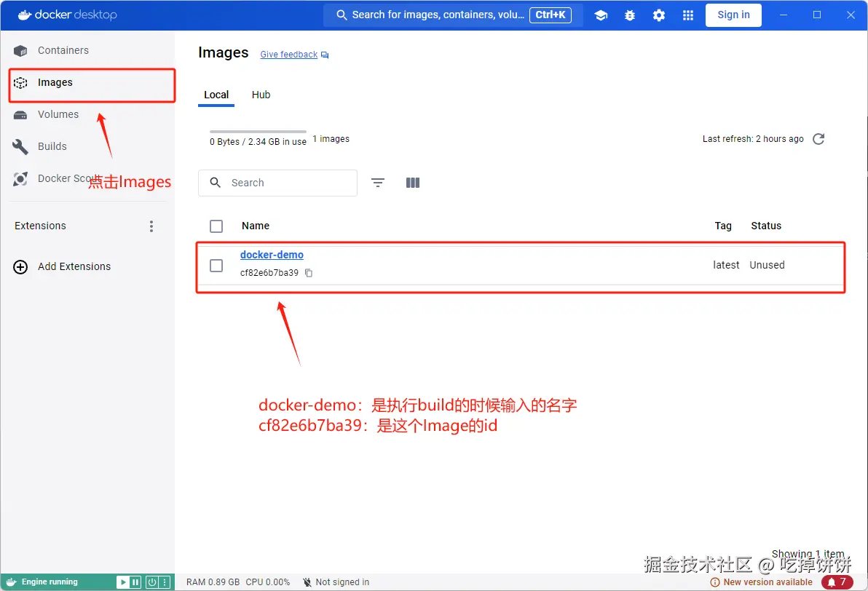868x591 pixels.
Task: Click New version available notice
Action: coord(762,582)
